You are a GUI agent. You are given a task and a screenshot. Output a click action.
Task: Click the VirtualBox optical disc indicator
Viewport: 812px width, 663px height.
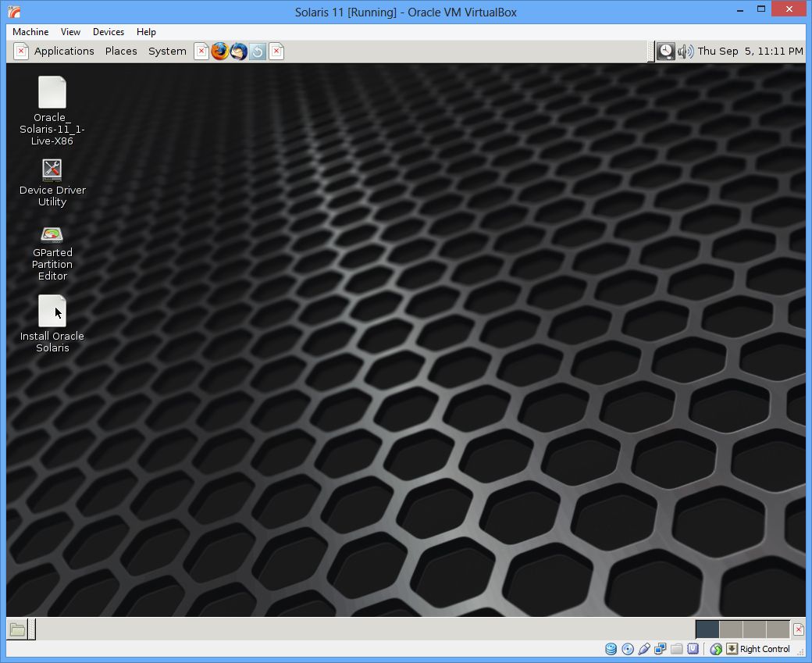pyautogui.click(x=628, y=649)
